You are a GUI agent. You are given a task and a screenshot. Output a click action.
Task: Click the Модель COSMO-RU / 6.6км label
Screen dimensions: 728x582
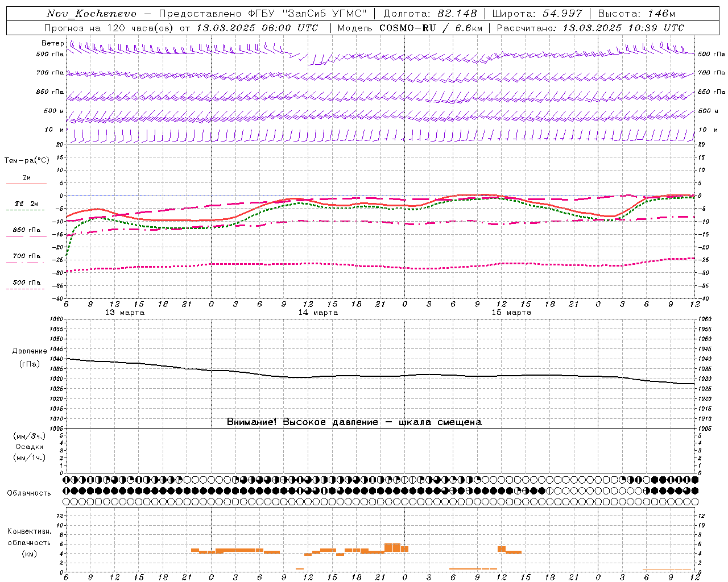409,28
